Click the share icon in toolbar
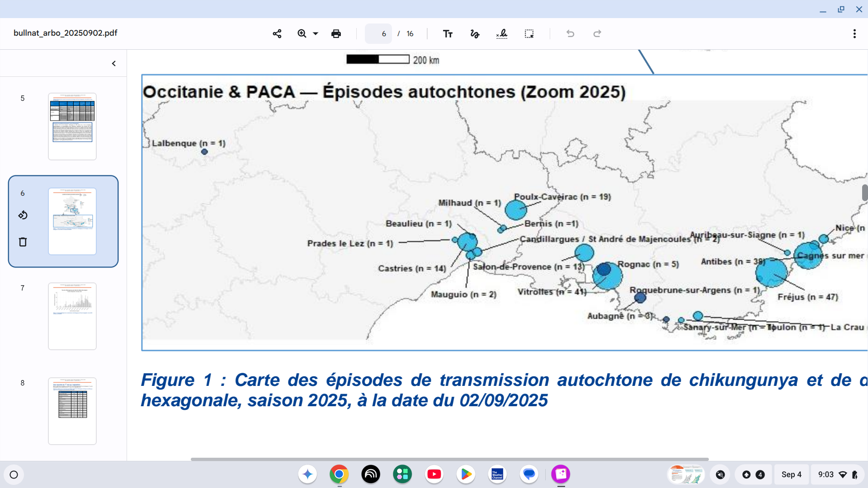 [277, 34]
